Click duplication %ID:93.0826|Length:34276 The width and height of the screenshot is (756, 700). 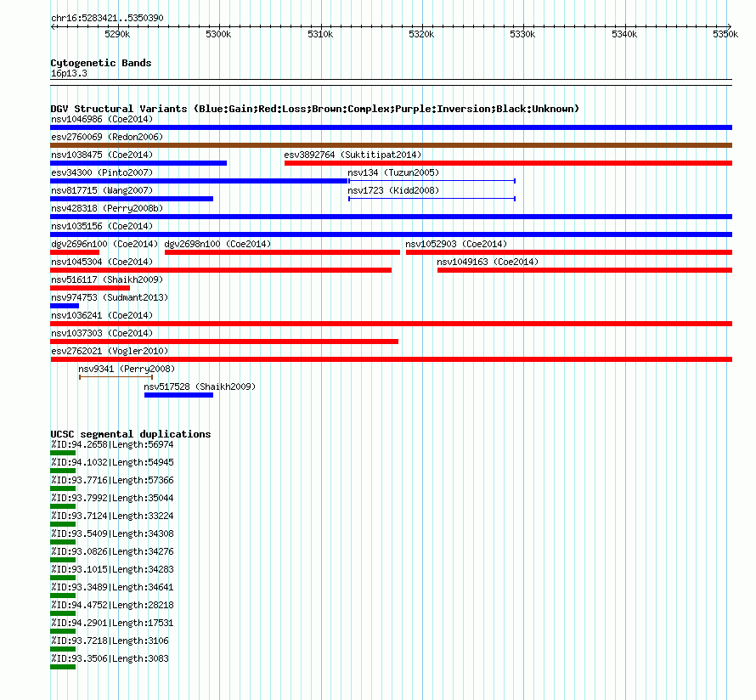pos(112,551)
